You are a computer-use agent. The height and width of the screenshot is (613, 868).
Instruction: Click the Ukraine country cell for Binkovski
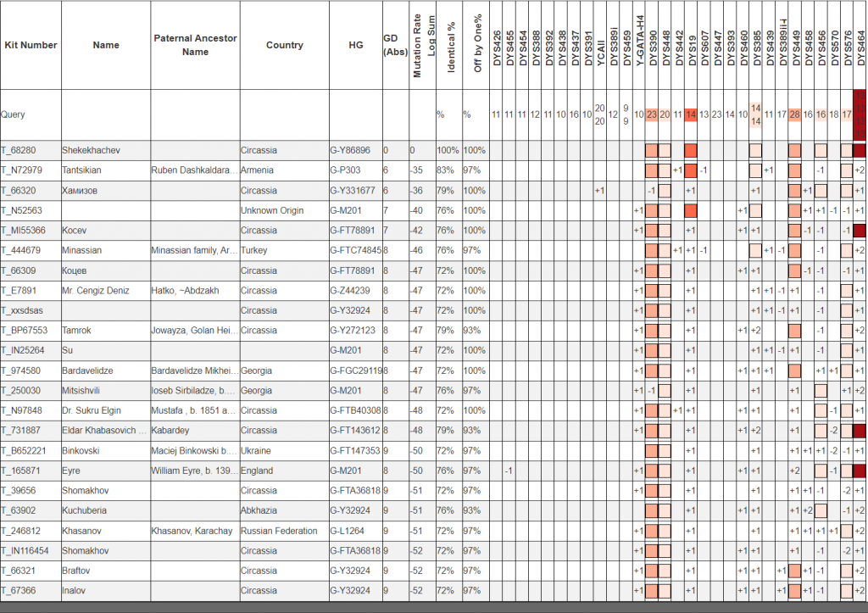[x=257, y=450]
